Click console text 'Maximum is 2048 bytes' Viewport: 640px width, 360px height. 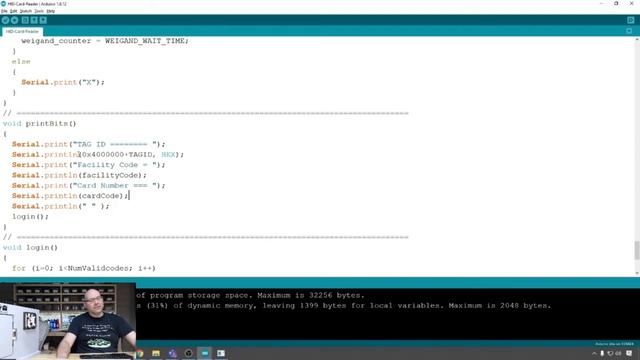498,306
